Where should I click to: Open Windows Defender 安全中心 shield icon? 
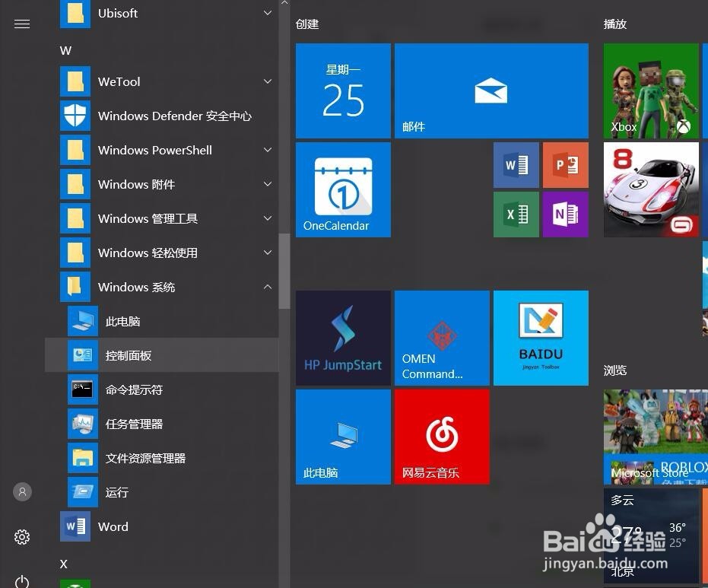pyautogui.click(x=75, y=116)
